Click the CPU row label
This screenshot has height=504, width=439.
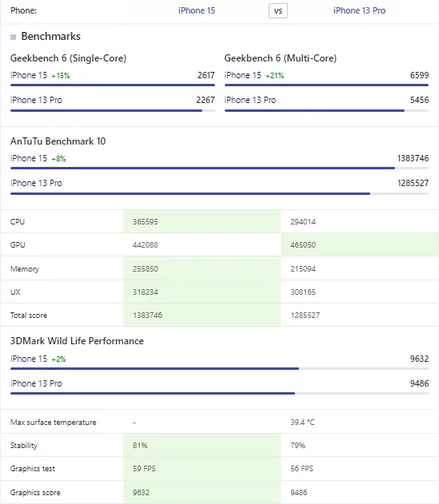(18, 222)
